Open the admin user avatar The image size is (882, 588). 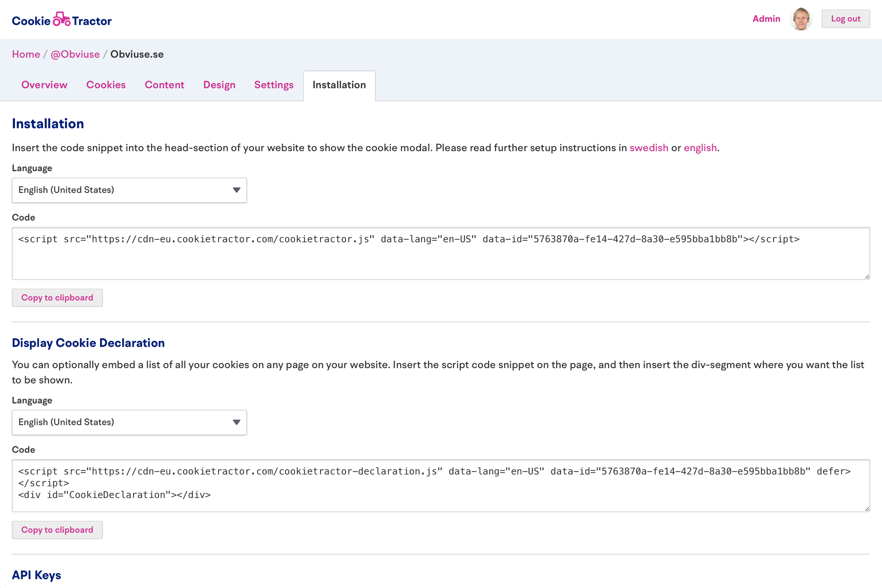(x=801, y=19)
